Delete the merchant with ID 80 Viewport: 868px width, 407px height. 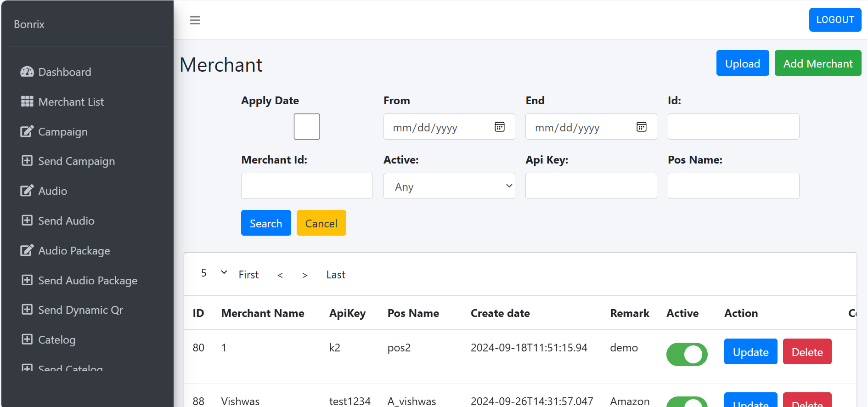pyautogui.click(x=807, y=352)
